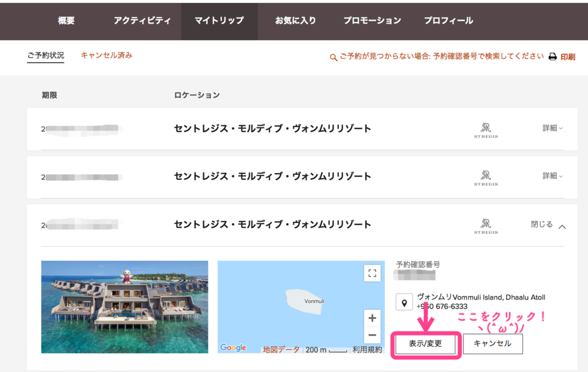This screenshot has height=372, width=588.
Task: Click first reservation's resort name
Action: tap(273, 128)
